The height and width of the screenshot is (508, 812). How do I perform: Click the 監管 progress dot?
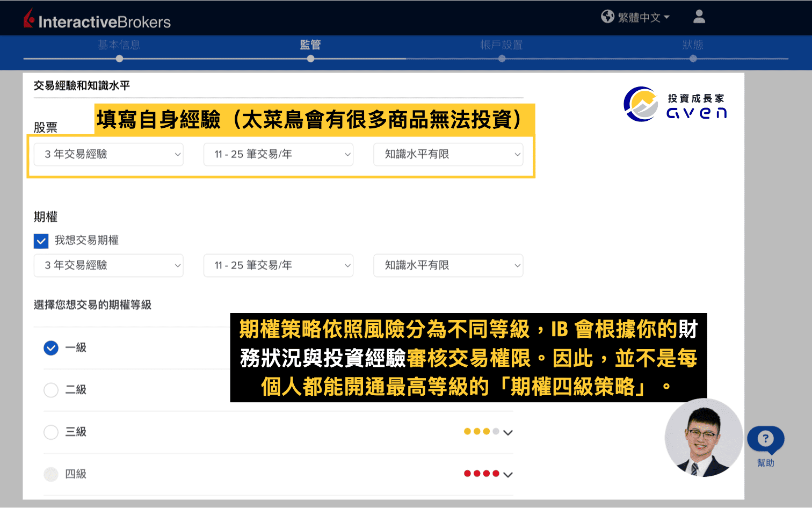coord(310,57)
